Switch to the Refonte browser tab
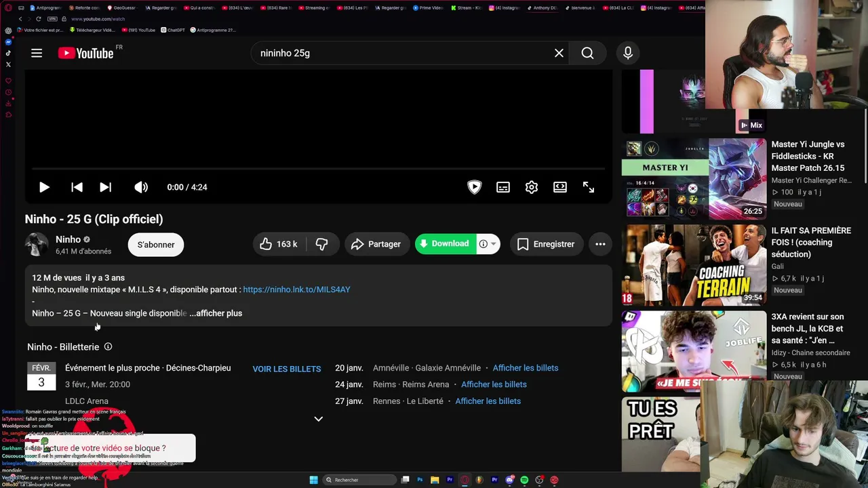 click(85, 7)
